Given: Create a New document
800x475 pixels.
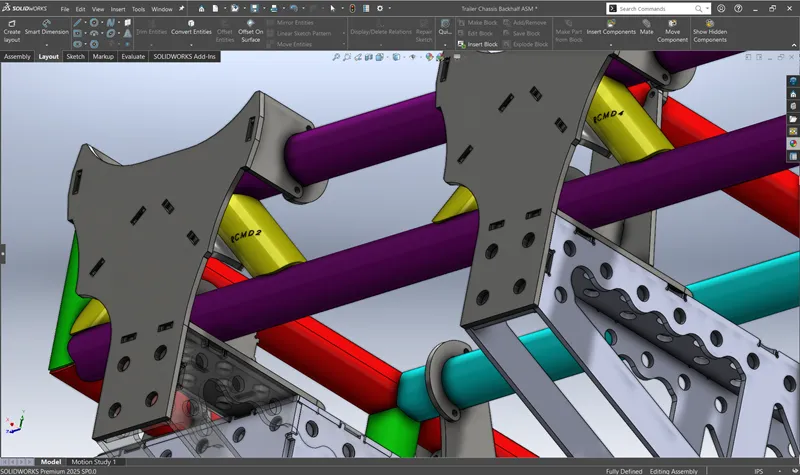Looking at the screenshot, I should (x=215, y=9).
